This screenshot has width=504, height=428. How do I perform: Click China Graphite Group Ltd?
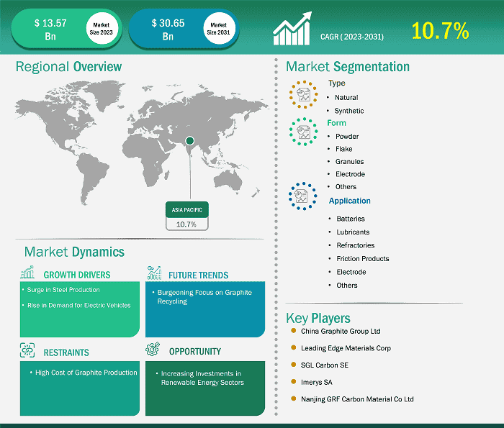pyautogui.click(x=341, y=331)
